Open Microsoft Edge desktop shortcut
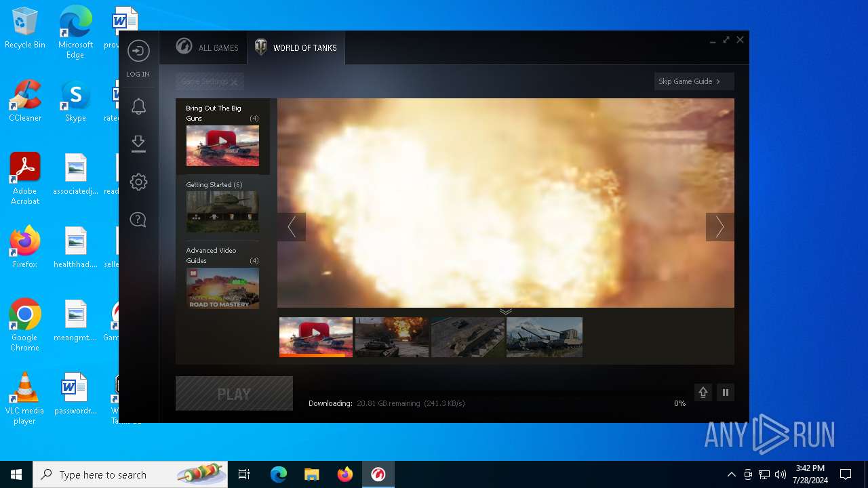 click(x=75, y=33)
